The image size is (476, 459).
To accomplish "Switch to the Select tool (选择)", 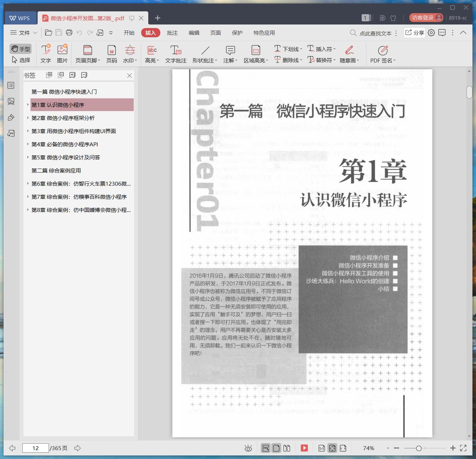I will (21, 60).
